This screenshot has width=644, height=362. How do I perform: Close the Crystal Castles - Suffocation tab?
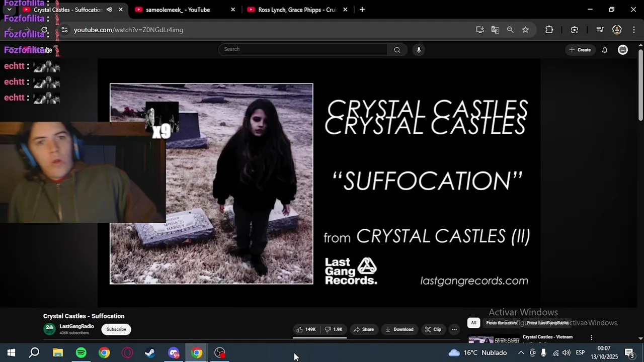coord(121,10)
